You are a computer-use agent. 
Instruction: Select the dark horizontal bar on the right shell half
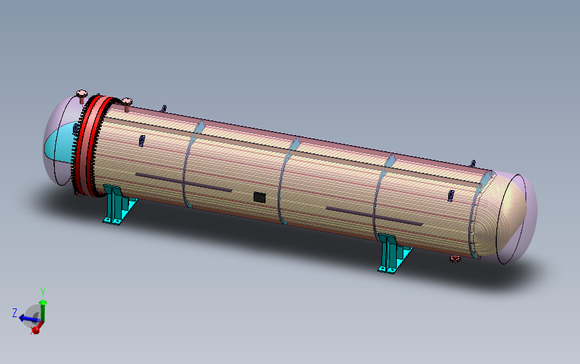[x=374, y=216]
